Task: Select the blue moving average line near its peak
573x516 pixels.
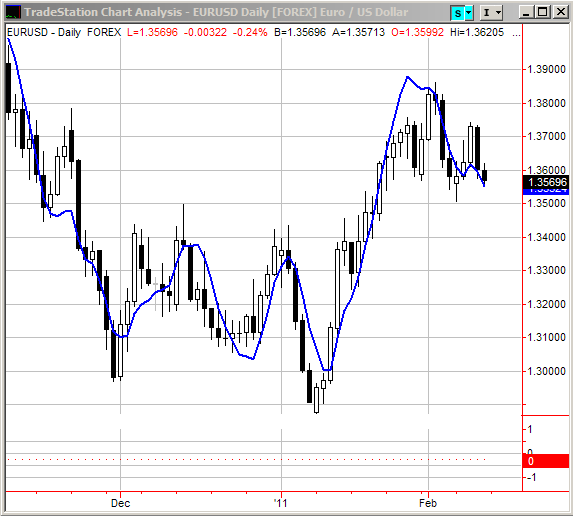Action: coord(408,77)
